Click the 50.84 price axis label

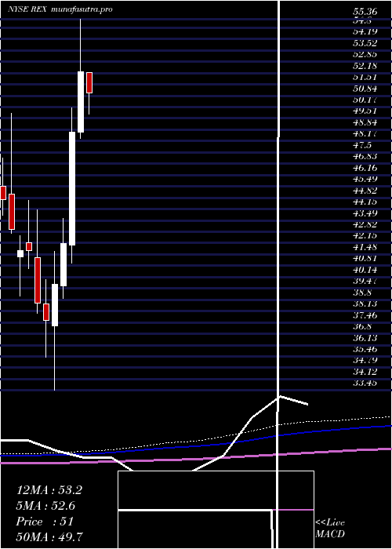click(x=365, y=89)
